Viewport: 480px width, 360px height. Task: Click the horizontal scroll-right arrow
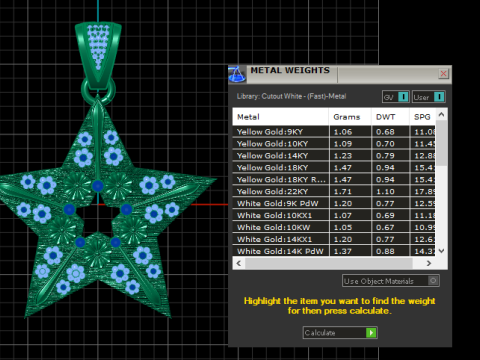[x=429, y=263]
